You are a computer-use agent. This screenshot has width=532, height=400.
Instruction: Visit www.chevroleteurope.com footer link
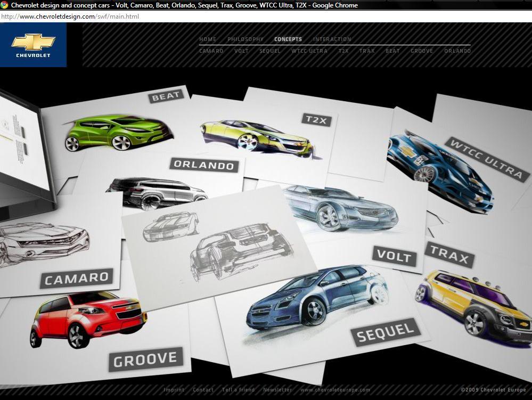click(335, 390)
